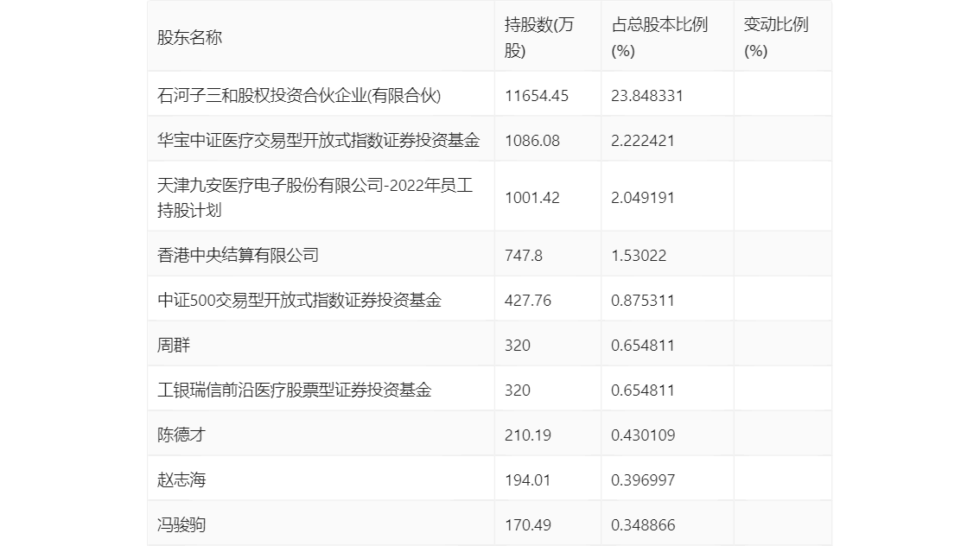
Task: Select shareholder 中证500交易型开放式指数证券投资基金
Action: [x=299, y=301]
